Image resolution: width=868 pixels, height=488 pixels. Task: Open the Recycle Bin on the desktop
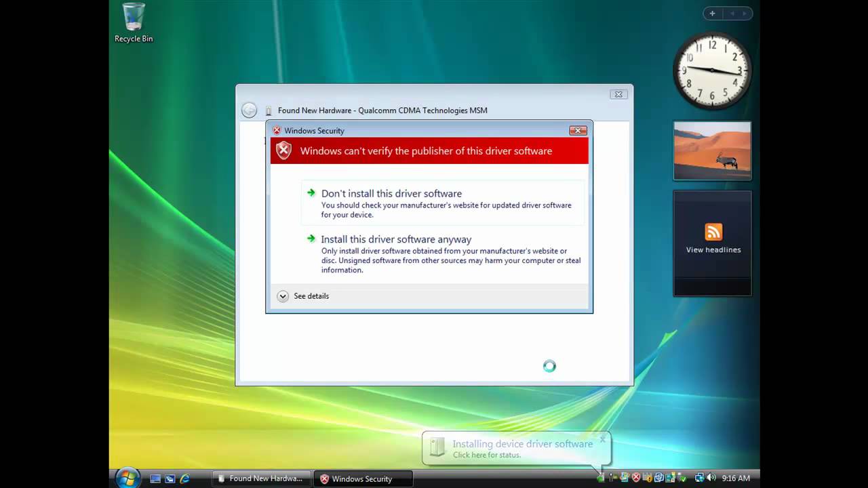pyautogui.click(x=134, y=22)
